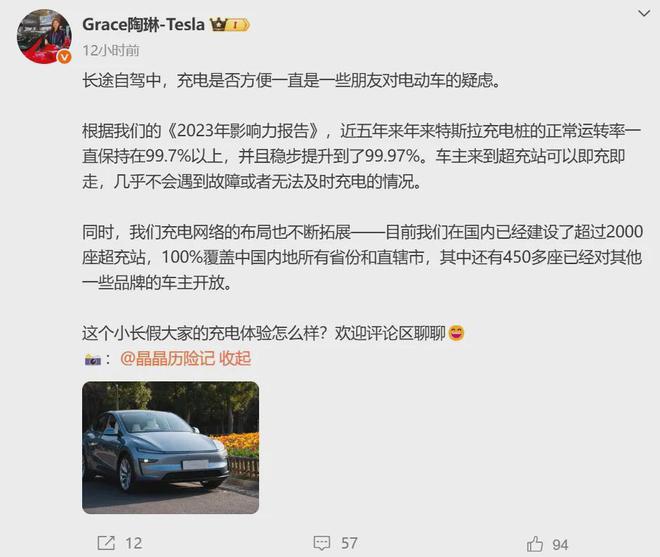Click the orange verified V badge

coord(64,56)
